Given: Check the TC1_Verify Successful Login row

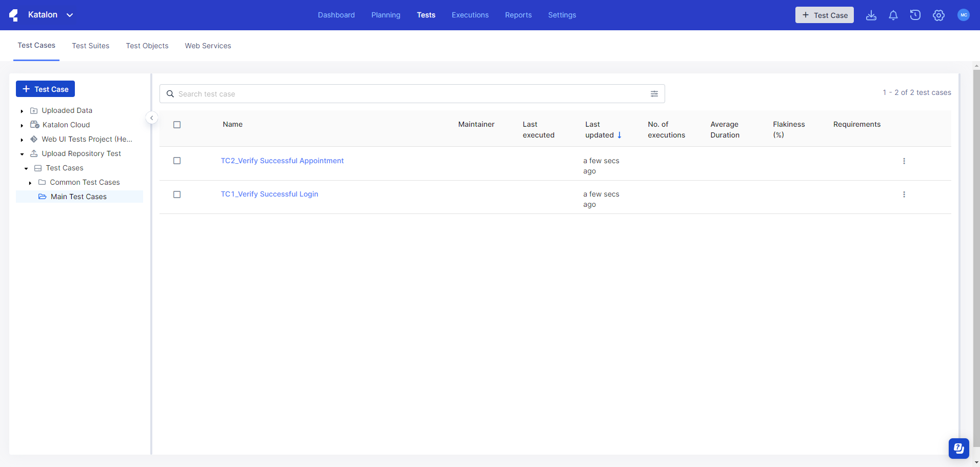Looking at the screenshot, I should pos(177,194).
